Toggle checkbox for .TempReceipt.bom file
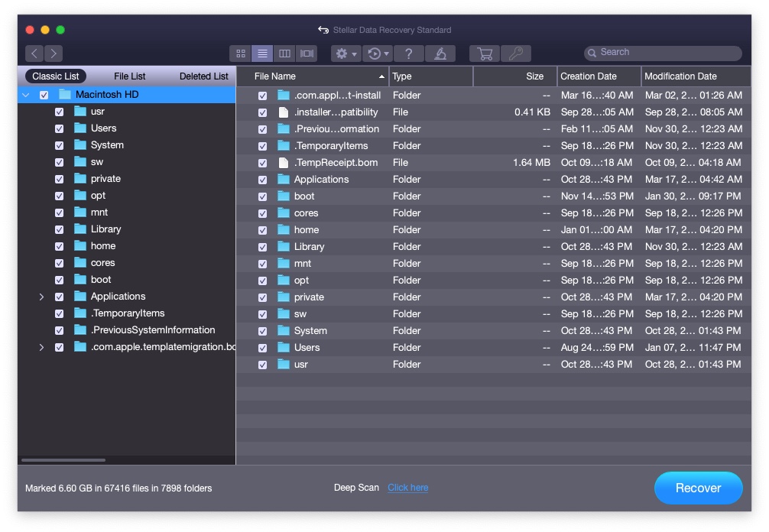 [263, 163]
